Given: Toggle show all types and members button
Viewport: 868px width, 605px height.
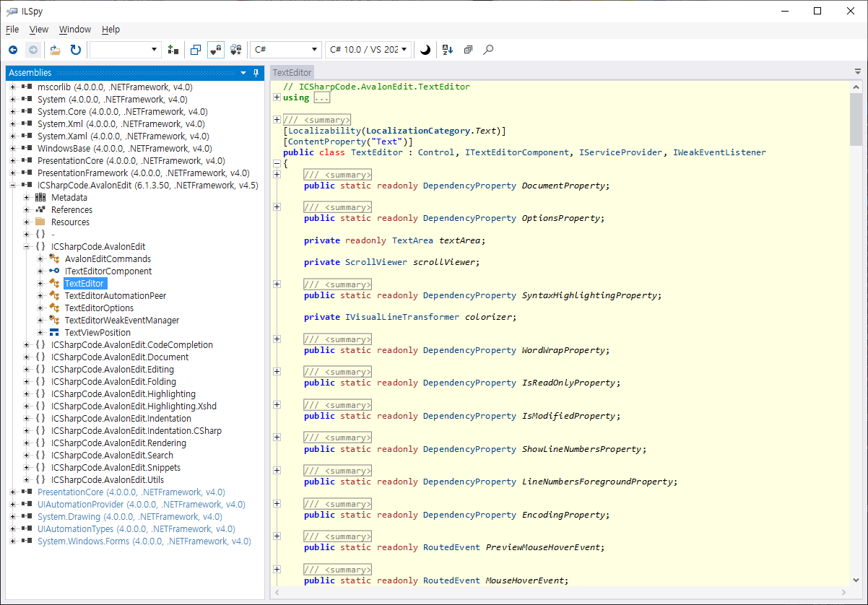Looking at the screenshot, I should (x=236, y=50).
